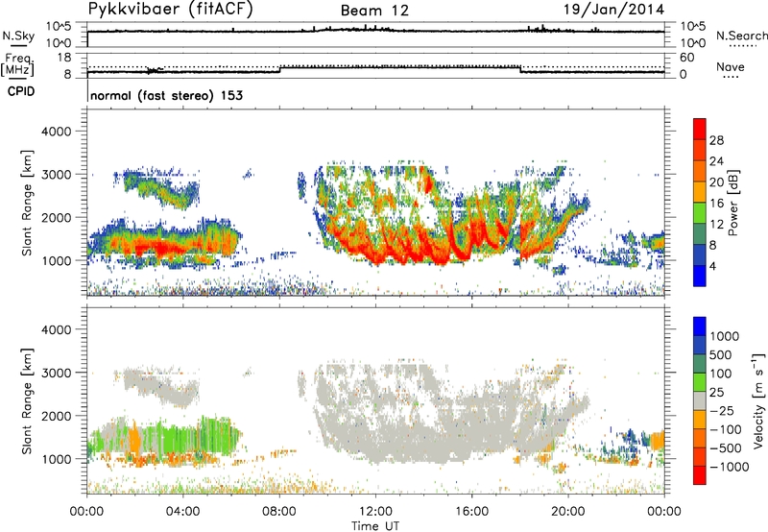Click the blue top of the Velocity colorbar
This screenshot has height=532, width=768.
[700, 326]
